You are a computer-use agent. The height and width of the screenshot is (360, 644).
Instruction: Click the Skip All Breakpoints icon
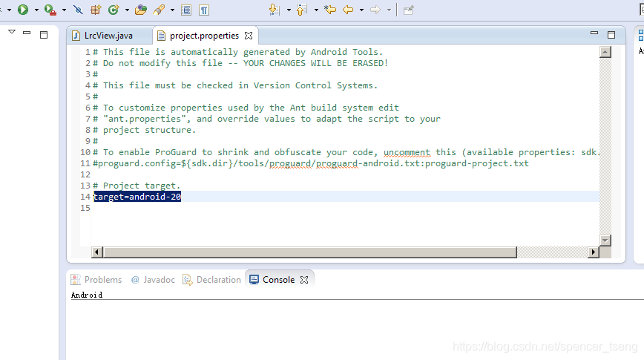click(x=78, y=10)
